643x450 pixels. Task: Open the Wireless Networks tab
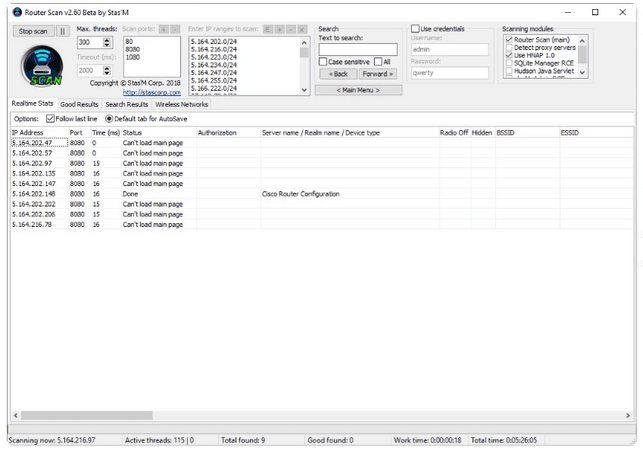(181, 104)
